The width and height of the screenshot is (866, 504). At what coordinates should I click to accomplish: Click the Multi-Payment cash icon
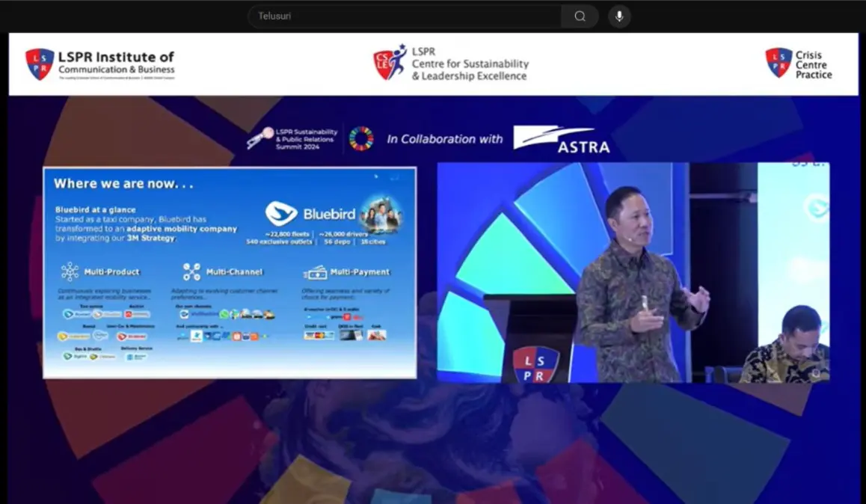tap(315, 272)
